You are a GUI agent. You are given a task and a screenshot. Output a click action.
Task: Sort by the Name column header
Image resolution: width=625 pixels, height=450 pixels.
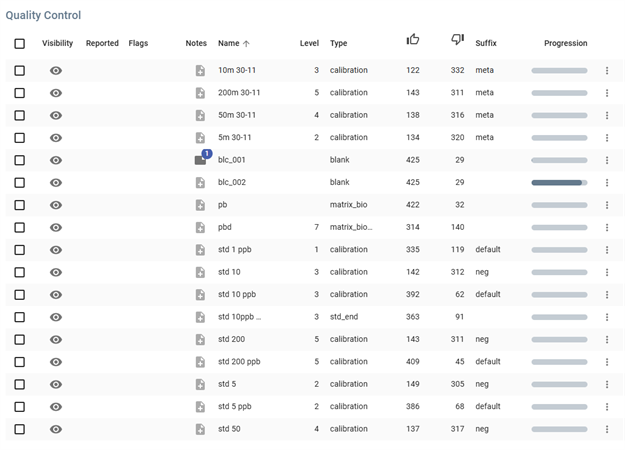click(229, 44)
